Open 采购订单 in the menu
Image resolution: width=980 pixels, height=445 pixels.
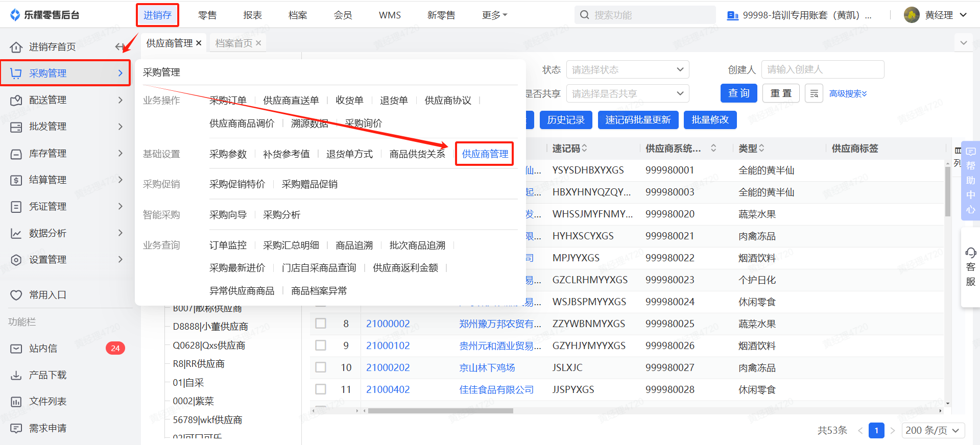pyautogui.click(x=228, y=101)
